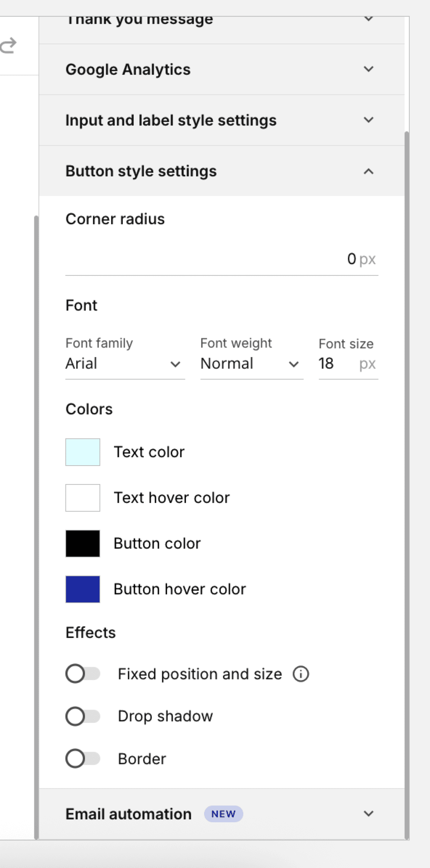Collapse Button style settings chevron
The height and width of the screenshot is (868, 430).
click(368, 171)
